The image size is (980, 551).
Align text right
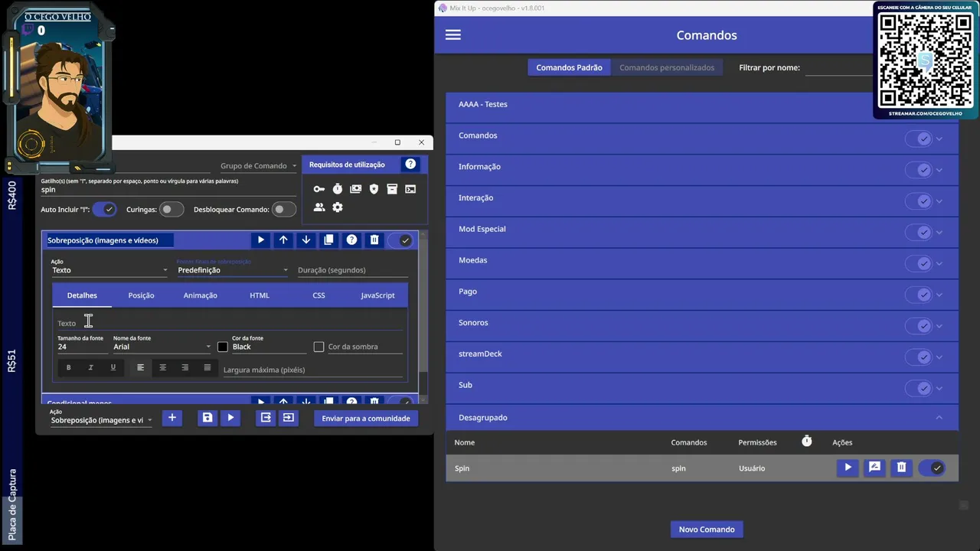pos(185,368)
